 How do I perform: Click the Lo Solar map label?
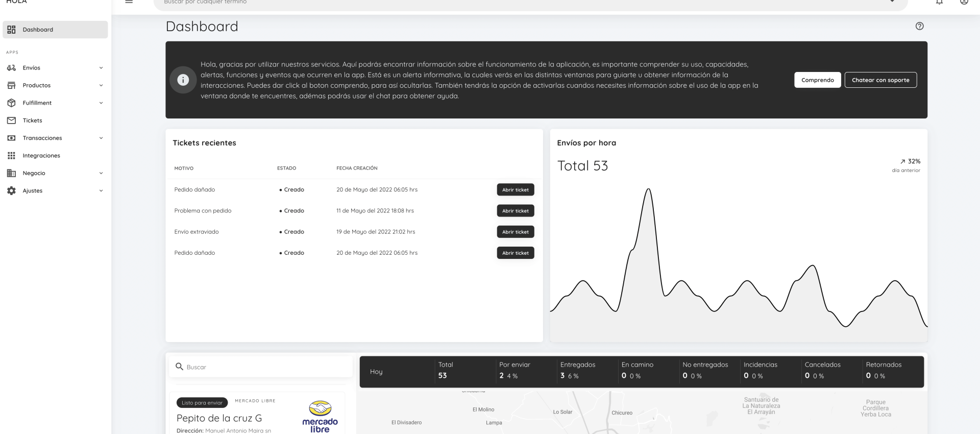[x=562, y=412]
